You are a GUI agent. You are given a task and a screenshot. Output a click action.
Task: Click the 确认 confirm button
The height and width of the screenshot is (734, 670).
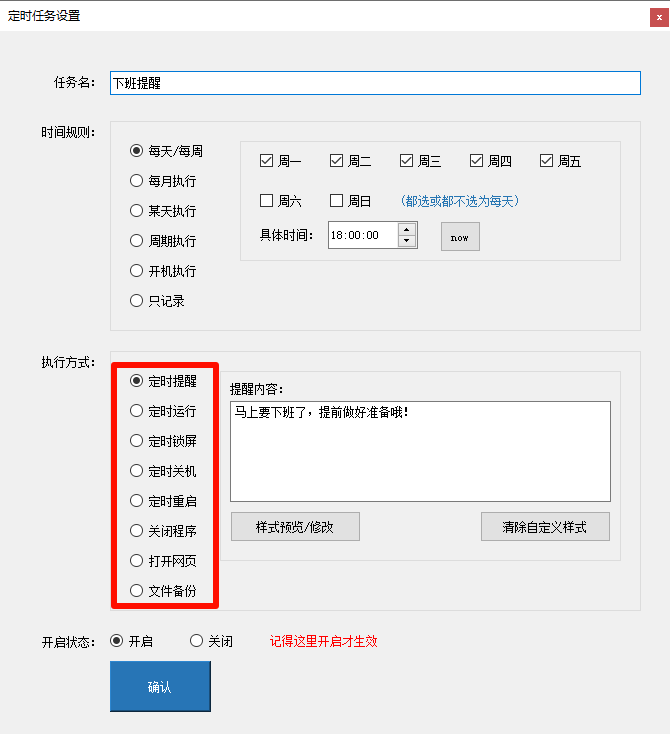160,686
